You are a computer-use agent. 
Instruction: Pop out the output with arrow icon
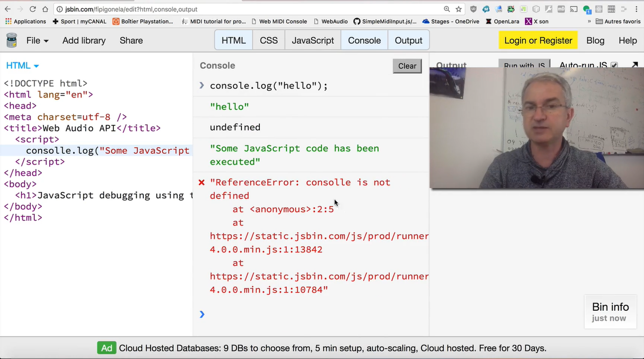click(635, 65)
